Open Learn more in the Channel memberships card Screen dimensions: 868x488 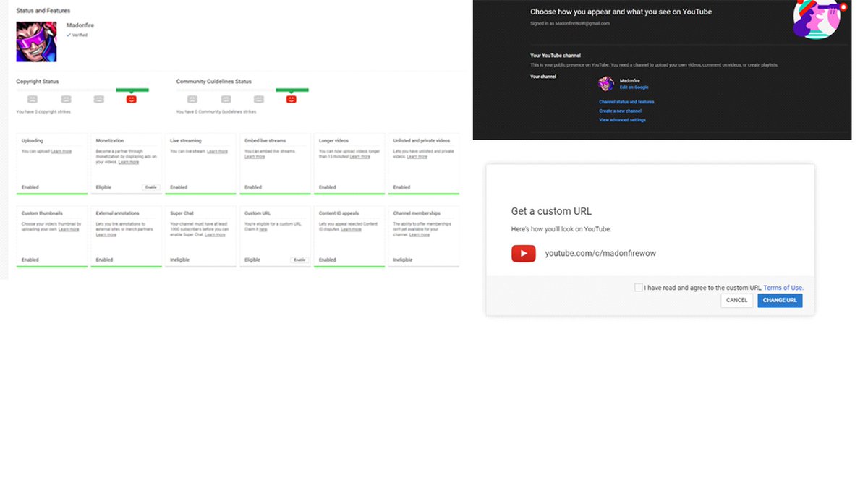[420, 234]
